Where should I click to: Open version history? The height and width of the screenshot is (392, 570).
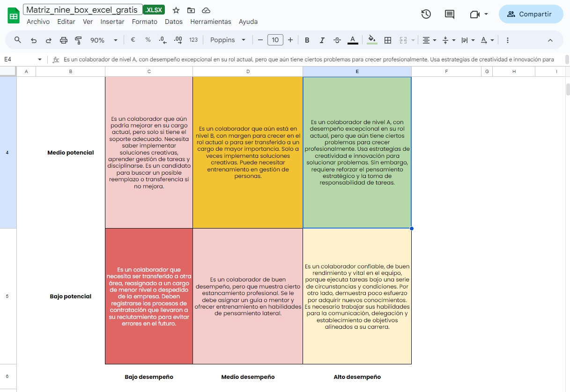426,14
